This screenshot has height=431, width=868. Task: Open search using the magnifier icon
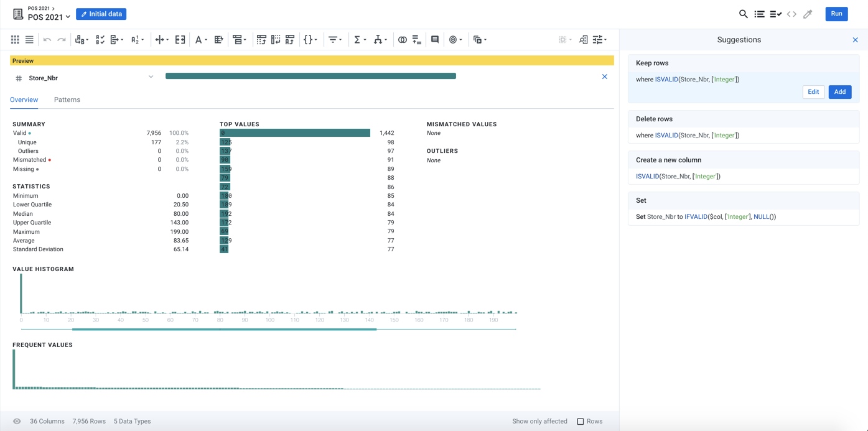click(x=743, y=14)
